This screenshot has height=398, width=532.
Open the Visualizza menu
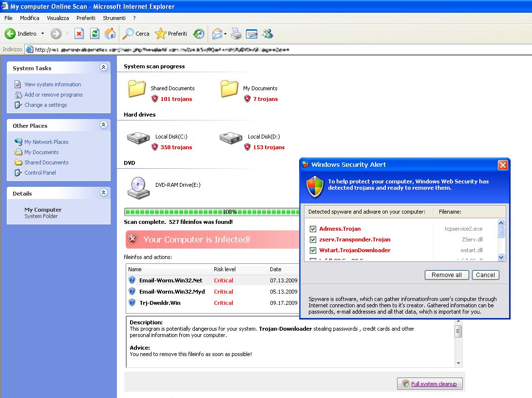(57, 18)
